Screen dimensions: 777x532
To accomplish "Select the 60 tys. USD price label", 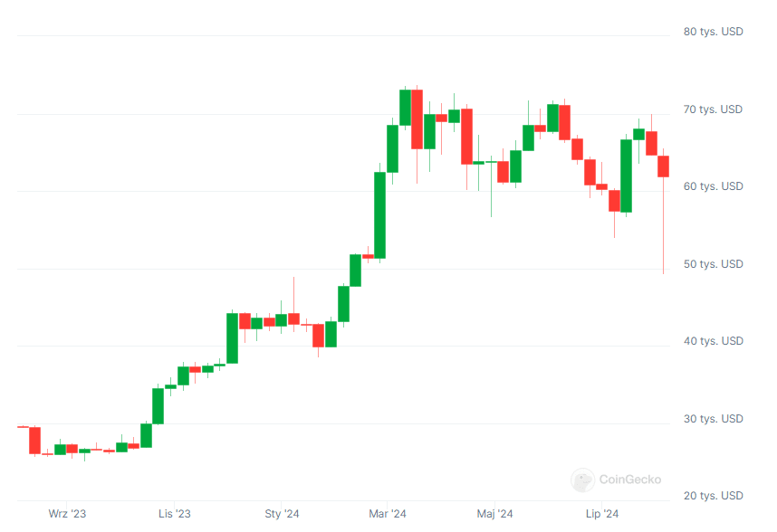I will tap(713, 186).
